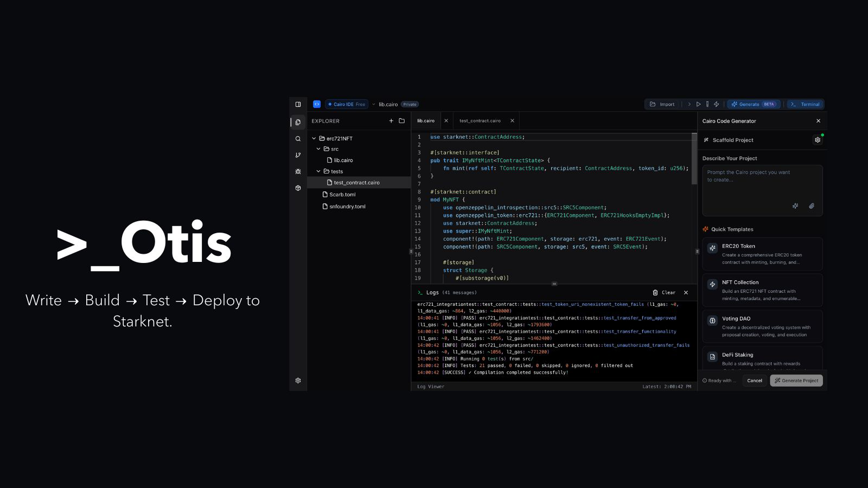Open Scaffold Project settings gear
This screenshot has height=488, width=868.
(818, 139)
